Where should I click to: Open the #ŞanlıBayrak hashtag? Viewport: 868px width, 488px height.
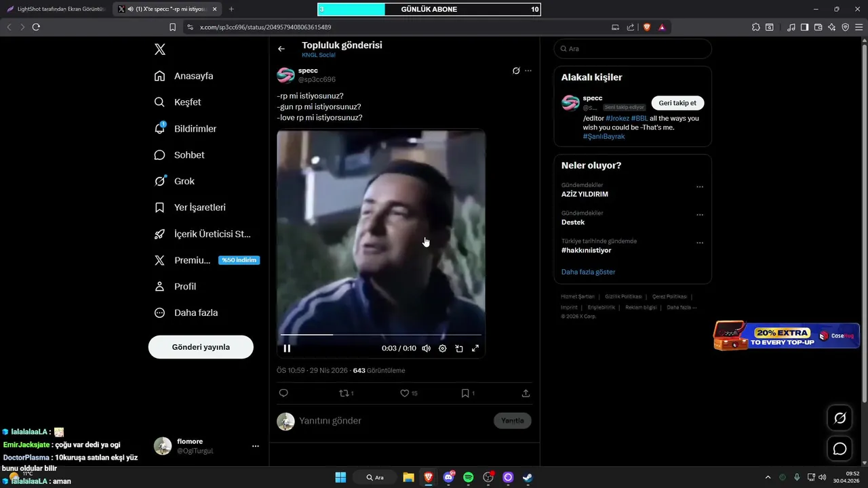604,136
